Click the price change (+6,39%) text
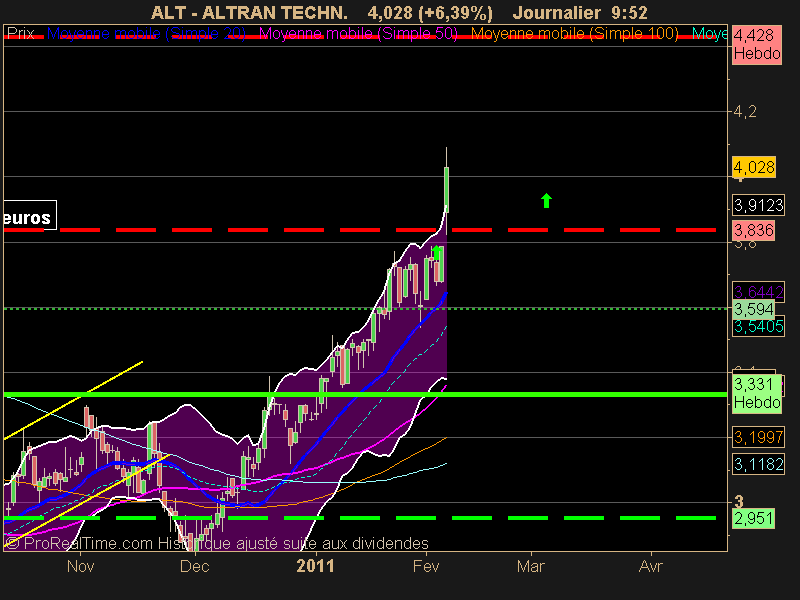The width and height of the screenshot is (800, 600). pyautogui.click(x=455, y=12)
